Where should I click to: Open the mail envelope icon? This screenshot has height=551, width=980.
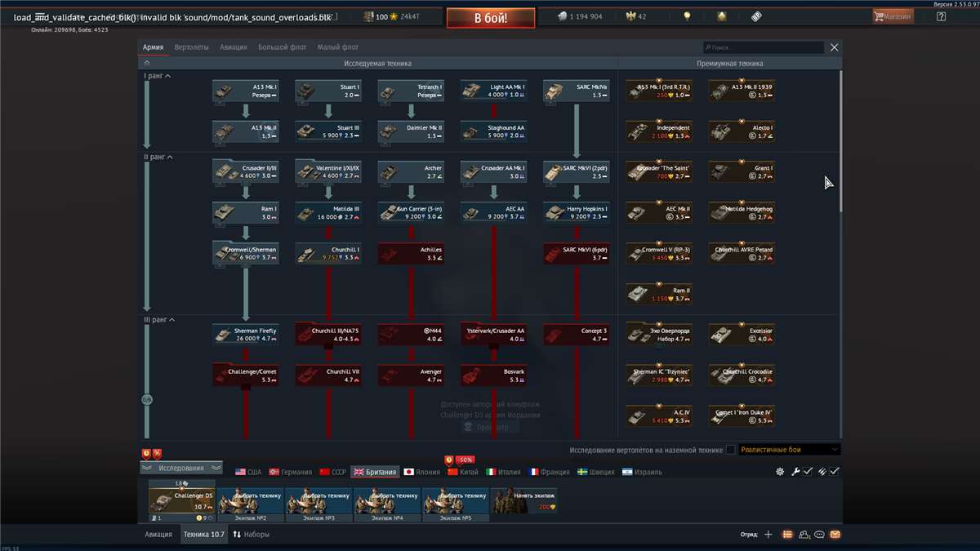tap(835, 534)
